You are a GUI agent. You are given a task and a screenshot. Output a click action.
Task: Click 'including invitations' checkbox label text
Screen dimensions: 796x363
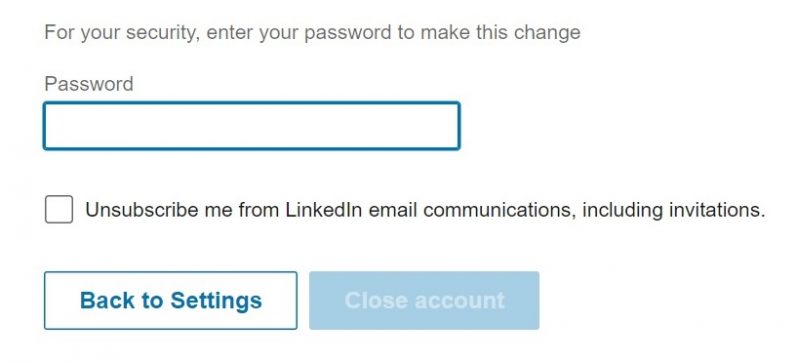click(673, 210)
